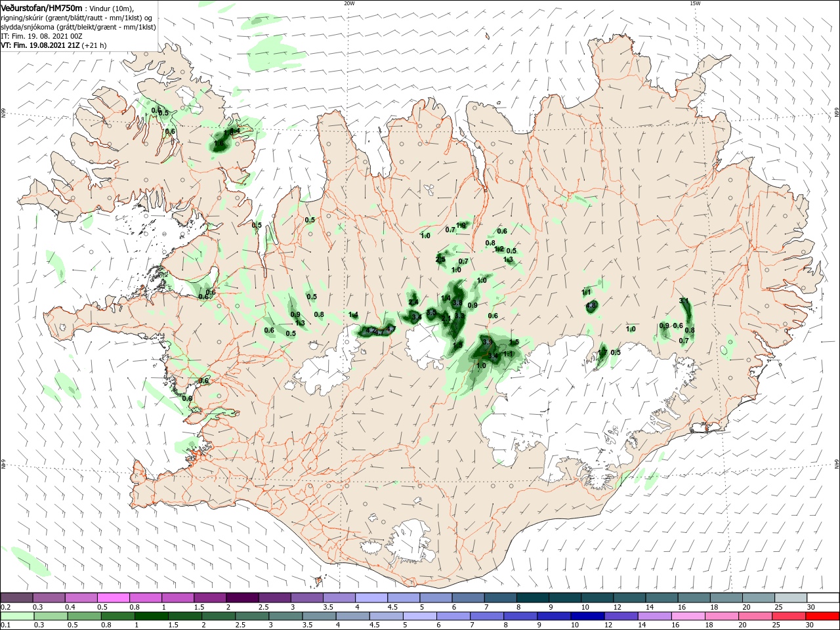This screenshot has width=840, height=630.
Task: Click the 15W longitude label at the top
Action: click(x=695, y=3)
